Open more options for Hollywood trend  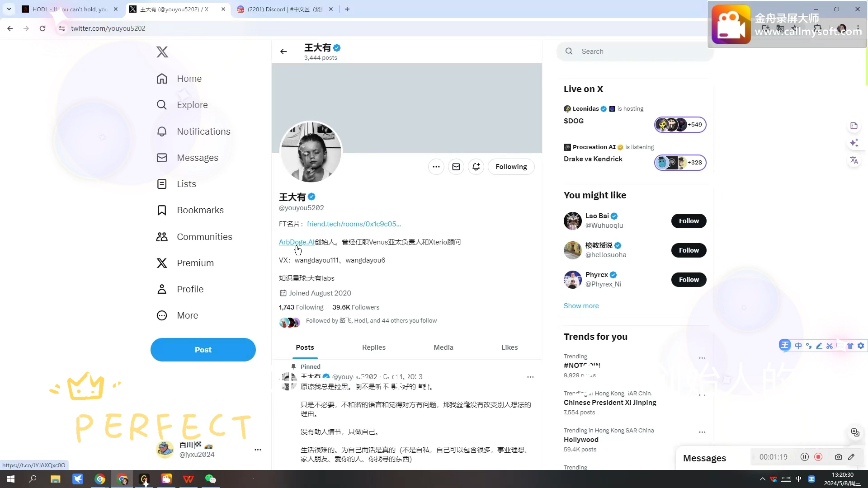[x=702, y=432]
